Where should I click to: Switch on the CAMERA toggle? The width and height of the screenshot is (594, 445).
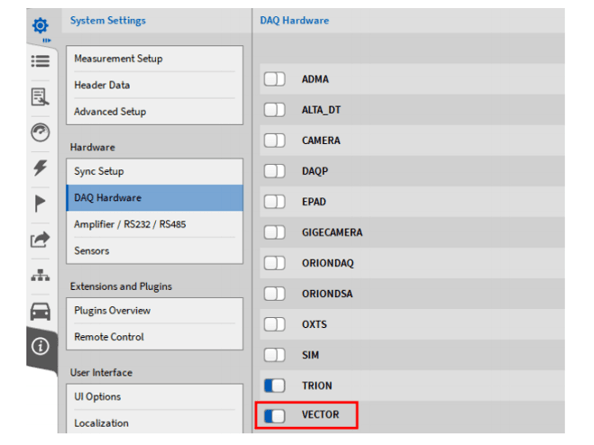click(275, 141)
